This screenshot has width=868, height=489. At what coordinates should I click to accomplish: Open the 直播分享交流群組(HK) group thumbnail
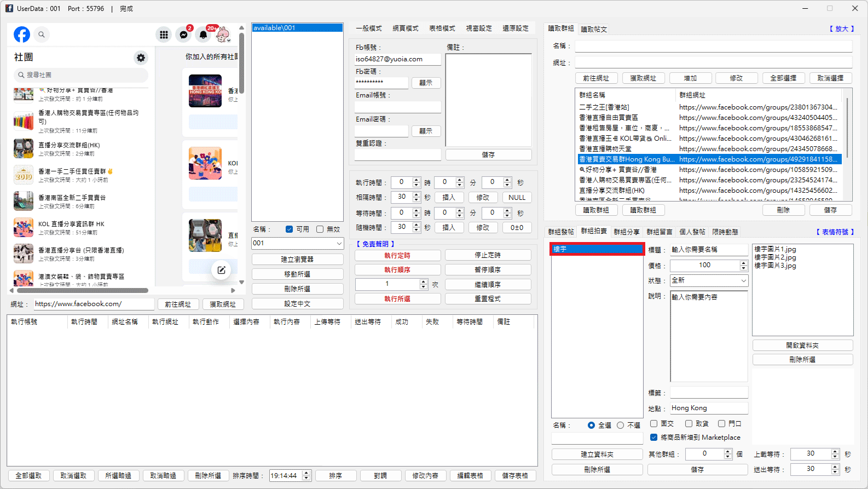pyautogui.click(x=24, y=148)
